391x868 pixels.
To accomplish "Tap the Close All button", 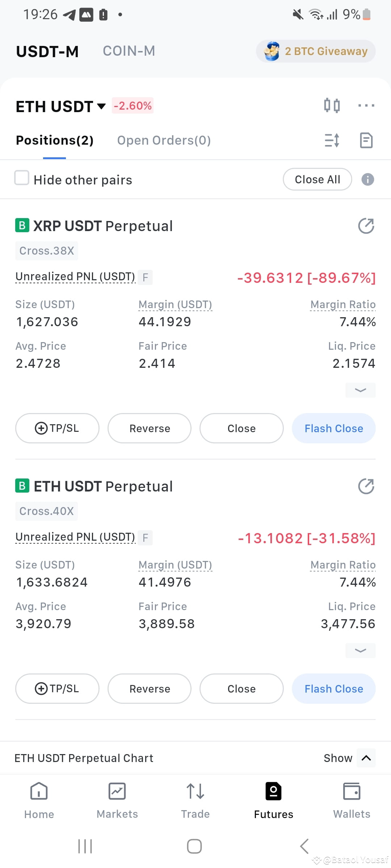I will [x=317, y=179].
